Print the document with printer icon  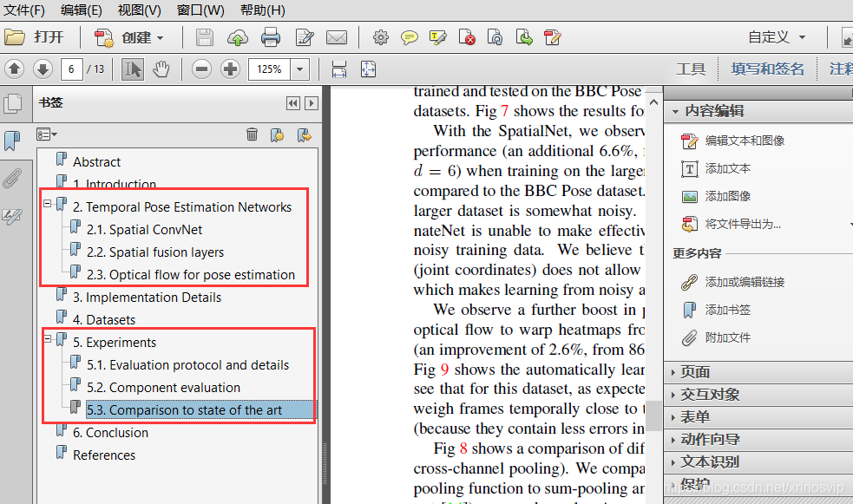[271, 37]
